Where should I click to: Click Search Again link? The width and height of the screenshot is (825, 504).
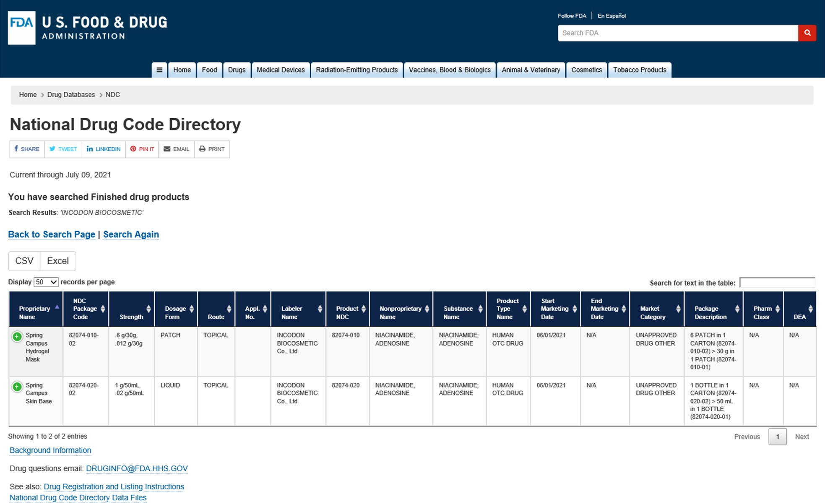[x=131, y=234]
